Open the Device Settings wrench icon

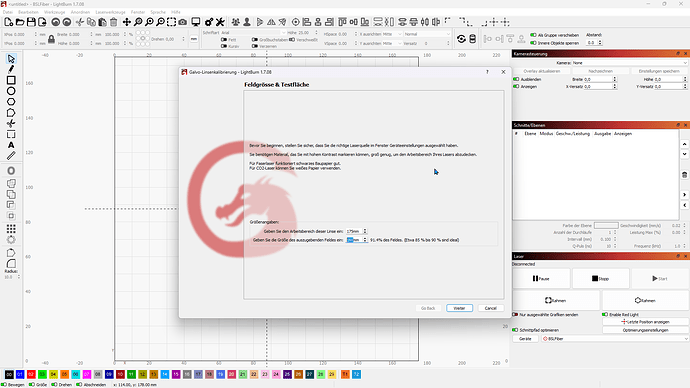[220, 22]
